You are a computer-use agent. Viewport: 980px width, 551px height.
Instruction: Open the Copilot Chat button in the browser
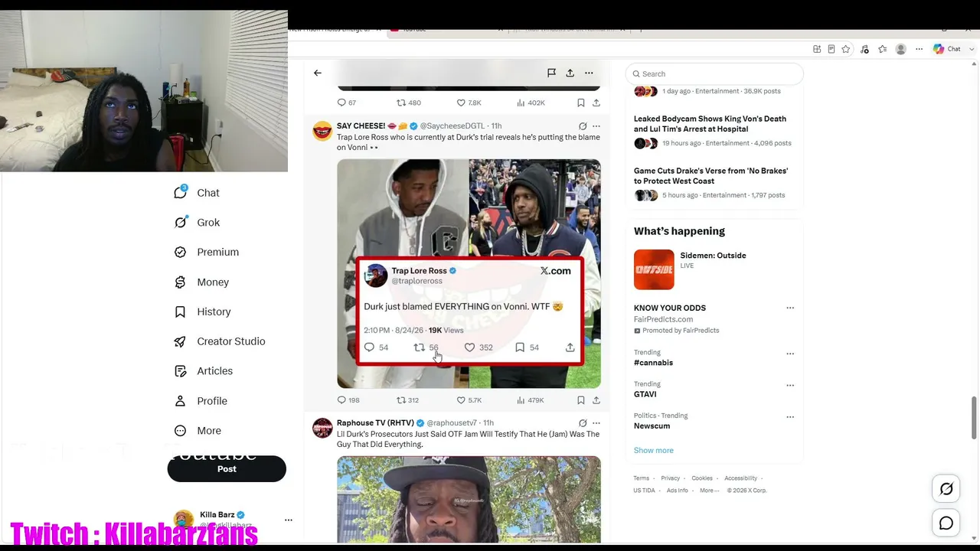(x=947, y=49)
